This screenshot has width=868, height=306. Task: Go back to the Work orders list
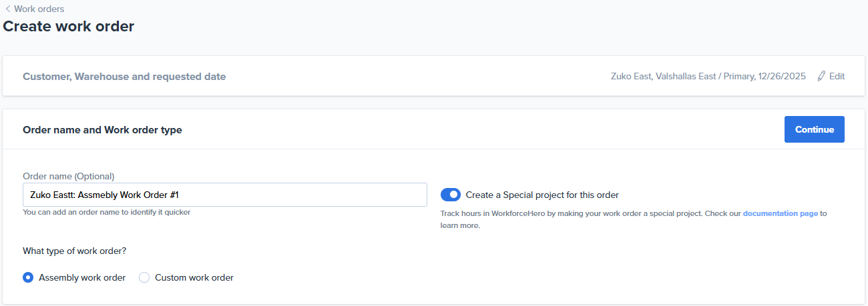click(x=39, y=9)
